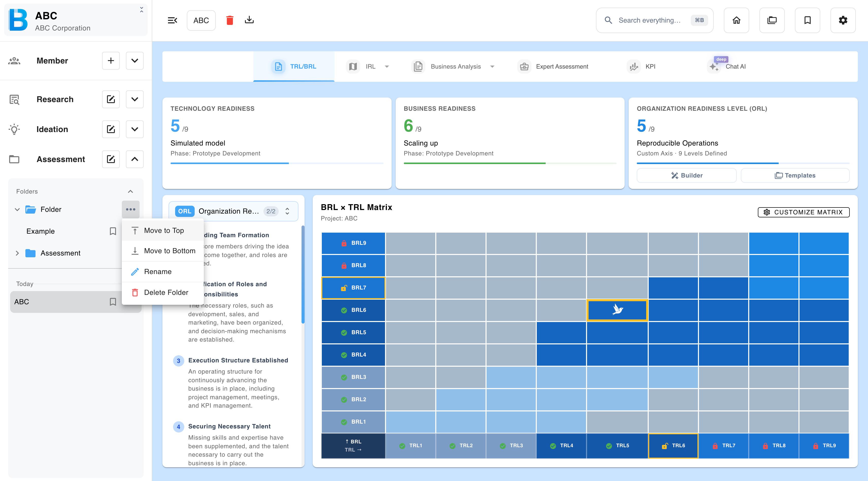This screenshot has height=481, width=868.
Task: Click the ORL progress bar
Action: click(x=743, y=163)
